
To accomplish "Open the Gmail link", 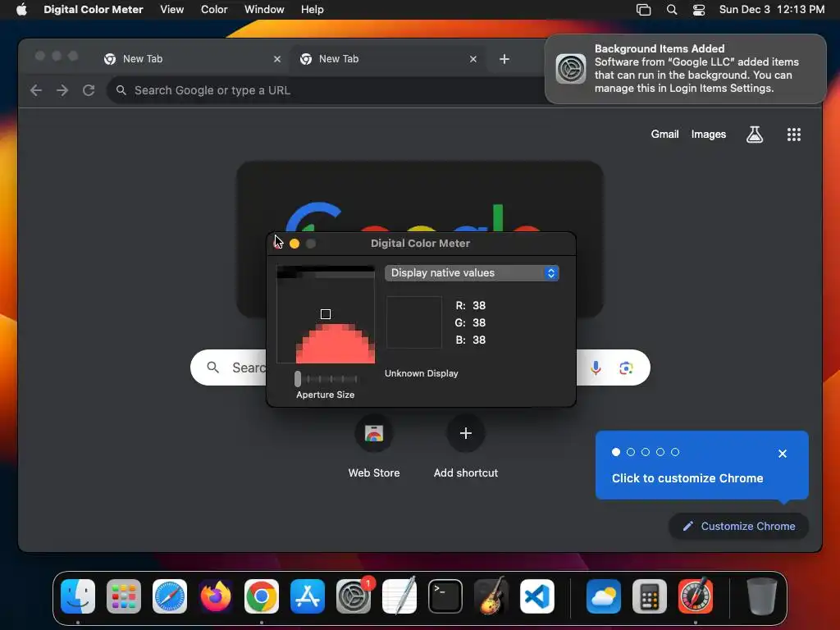I will (664, 135).
